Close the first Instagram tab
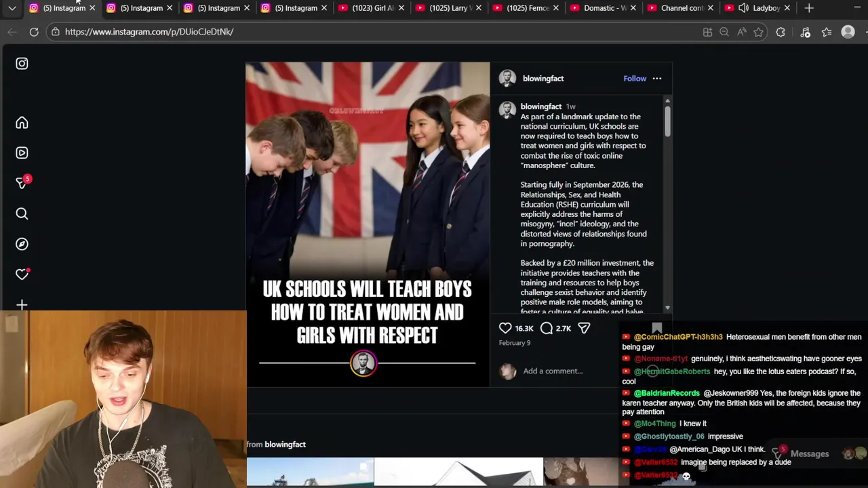 pyautogui.click(x=92, y=8)
